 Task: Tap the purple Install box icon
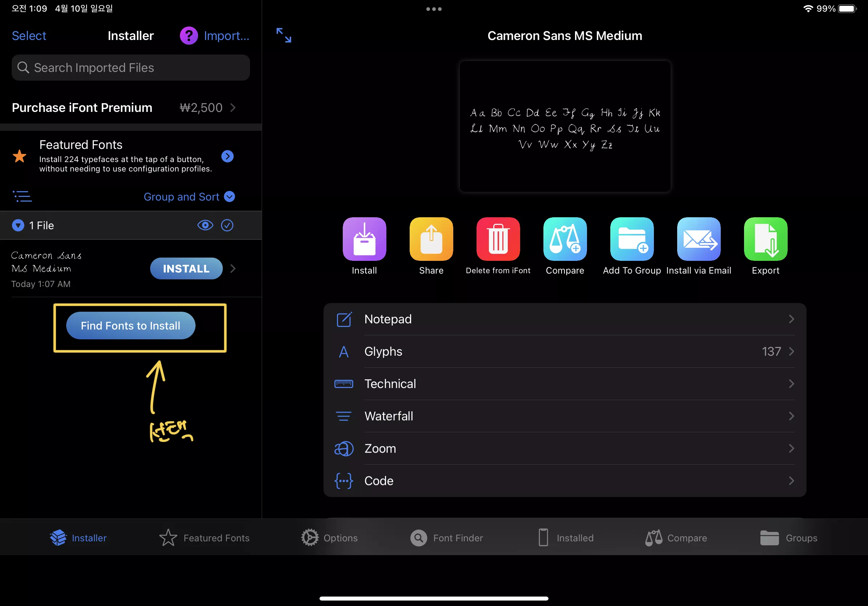coord(364,239)
